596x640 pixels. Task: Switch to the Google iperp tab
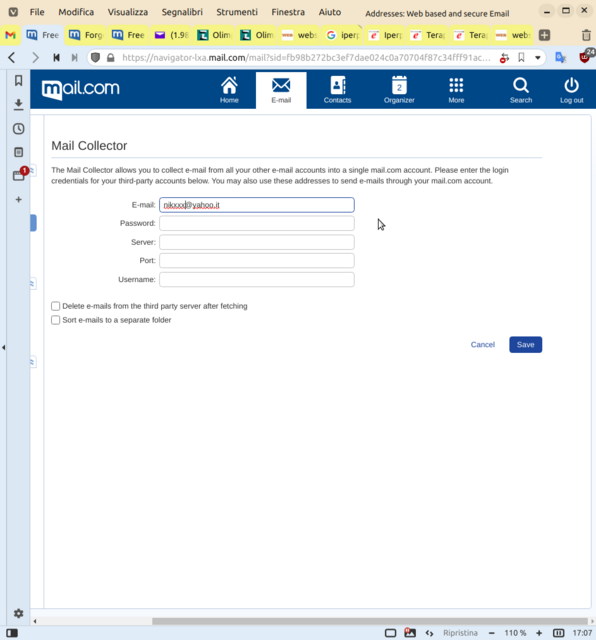click(342, 35)
